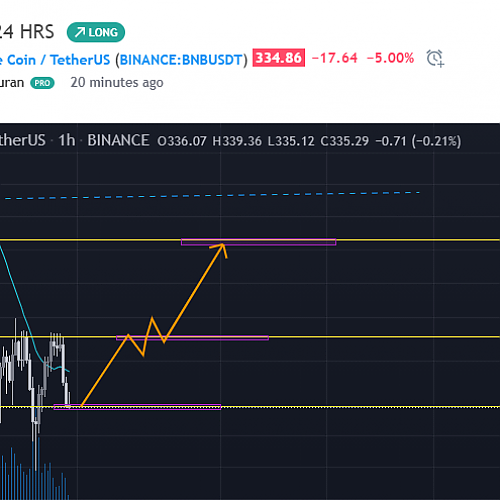Open the BINANCE:BNBUSDT ticker link
Viewport: 500px width, 500px height.
[x=181, y=60]
